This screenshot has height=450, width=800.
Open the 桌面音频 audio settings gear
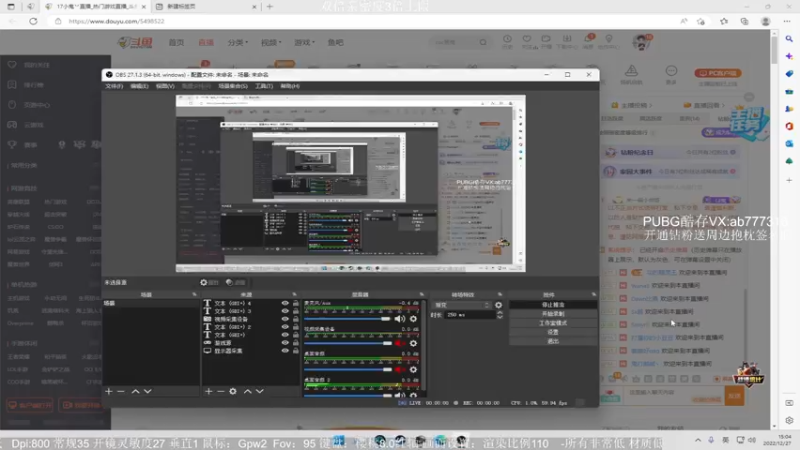click(413, 369)
